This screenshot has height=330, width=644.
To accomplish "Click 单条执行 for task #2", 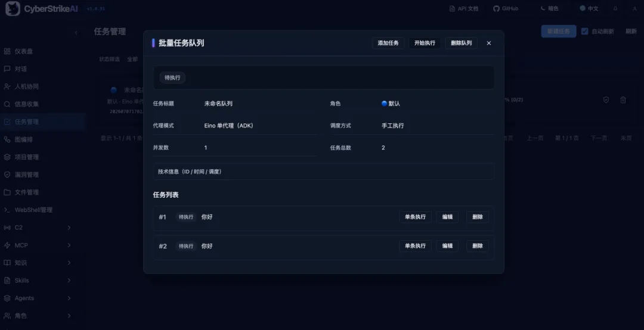I will (x=415, y=246).
